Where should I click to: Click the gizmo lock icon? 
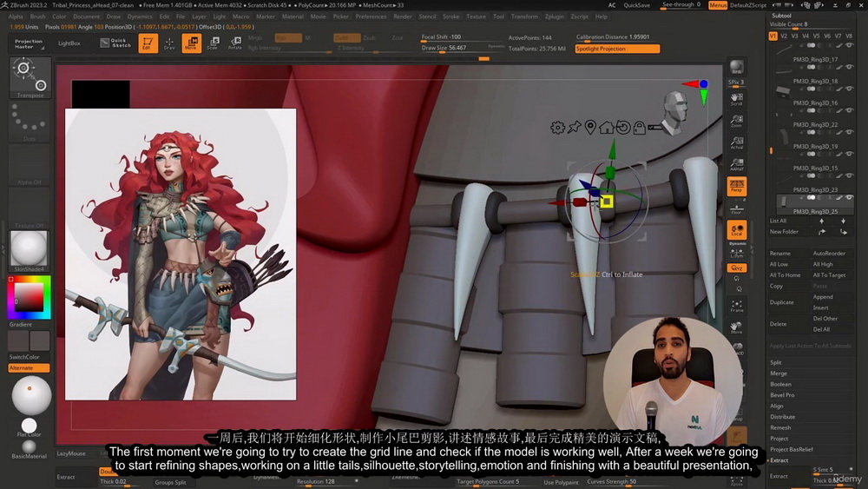640,128
